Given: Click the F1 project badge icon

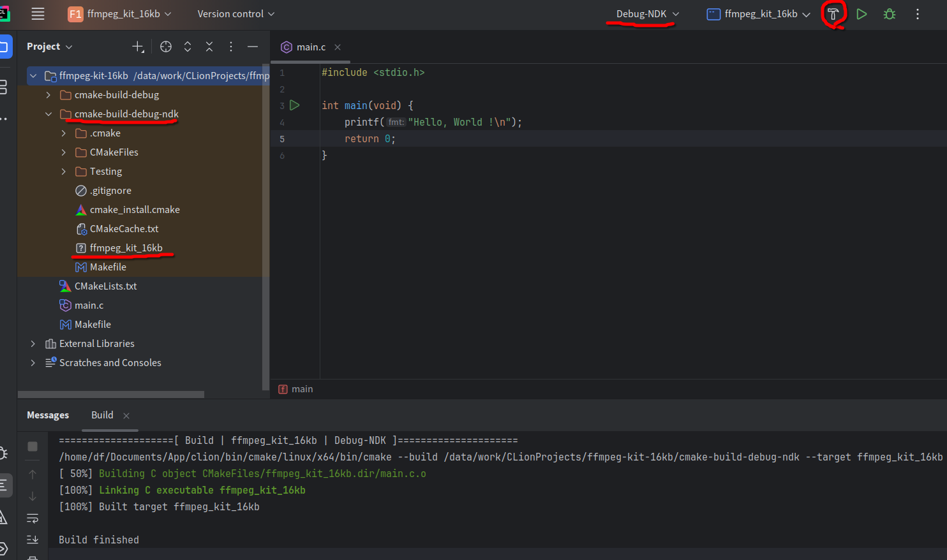Looking at the screenshot, I should [x=75, y=14].
